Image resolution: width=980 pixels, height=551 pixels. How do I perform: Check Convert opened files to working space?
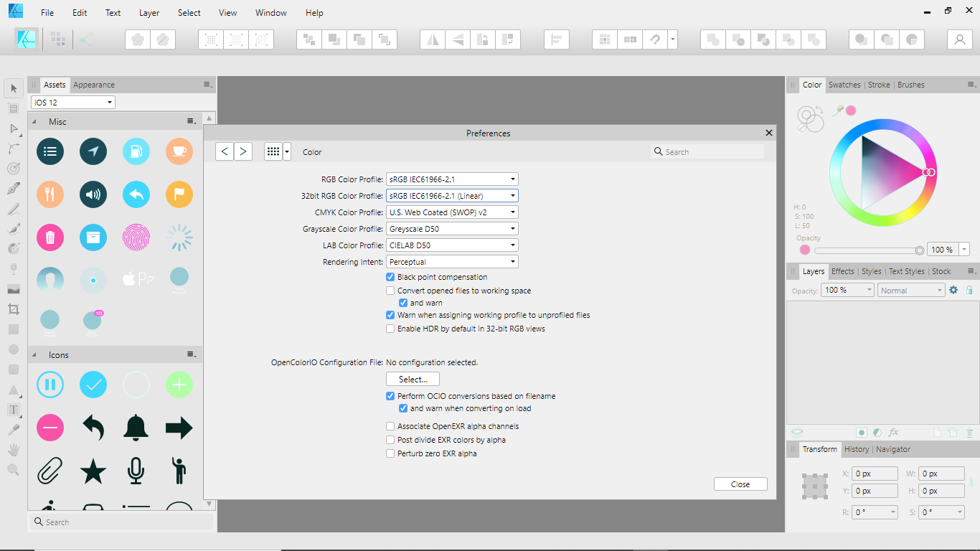tap(390, 291)
